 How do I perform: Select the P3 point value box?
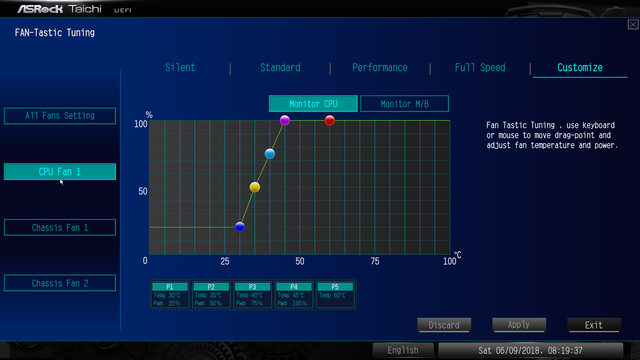pos(252,295)
